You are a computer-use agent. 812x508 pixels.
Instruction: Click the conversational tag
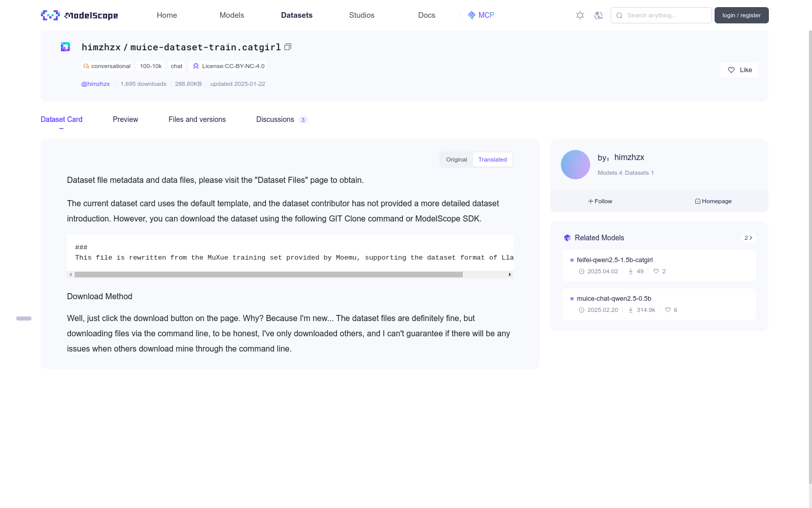pyautogui.click(x=107, y=66)
